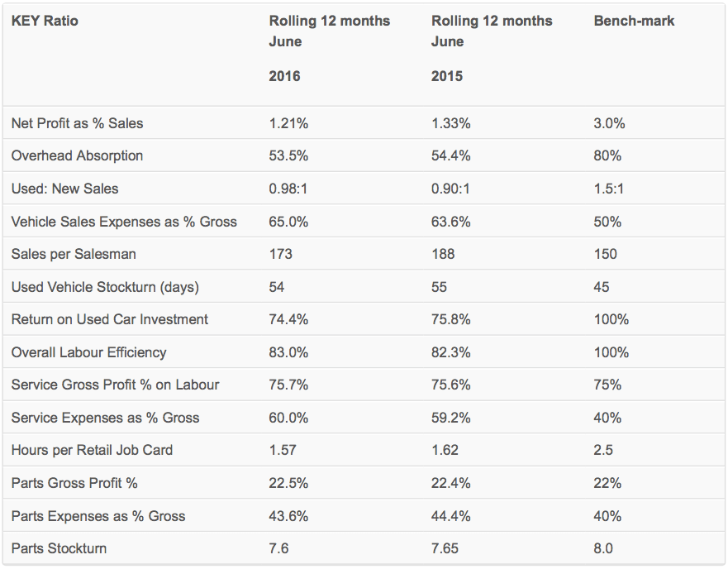The height and width of the screenshot is (569, 728).
Task: Select the Rolling 12 months June 2016 header
Action: click(329, 48)
